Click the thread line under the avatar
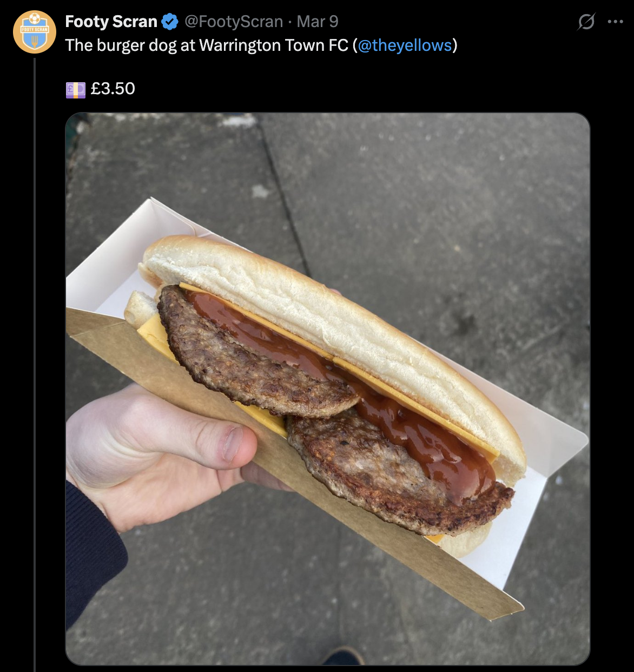 (35, 364)
